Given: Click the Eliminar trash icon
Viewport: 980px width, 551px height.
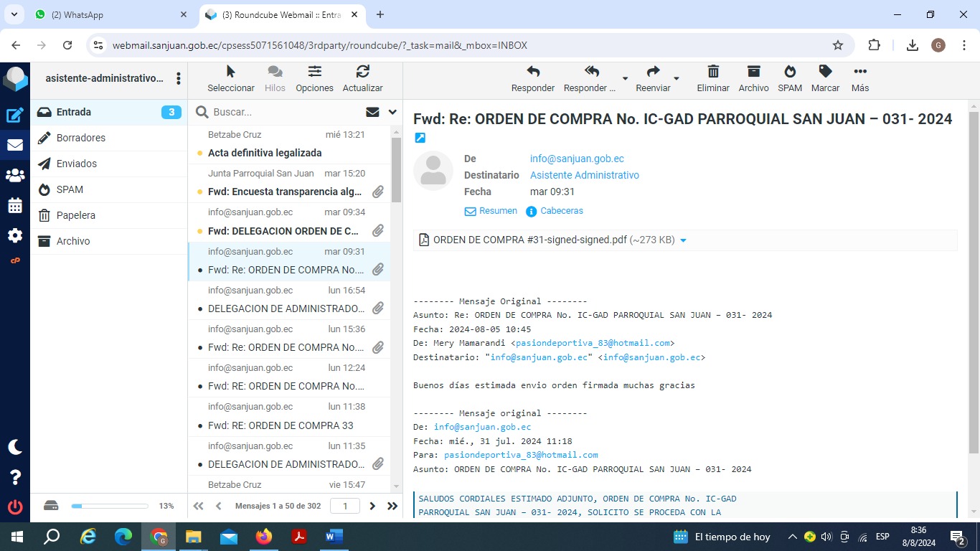Looking at the screenshot, I should click(x=712, y=79).
